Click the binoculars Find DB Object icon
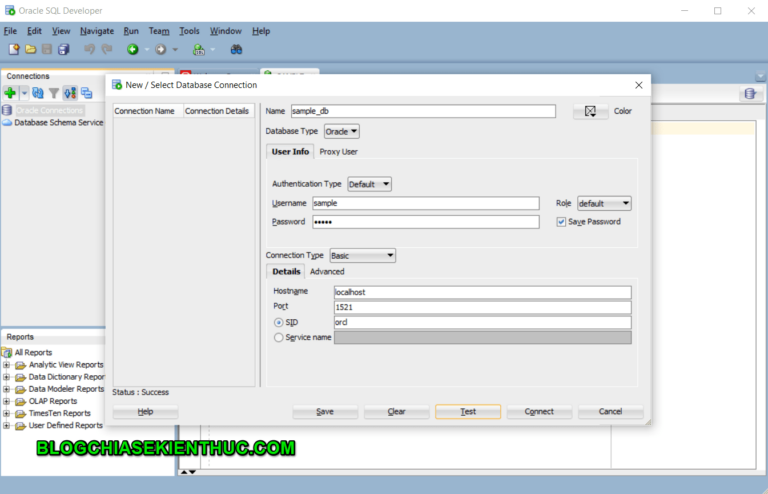768x494 pixels. (x=237, y=49)
